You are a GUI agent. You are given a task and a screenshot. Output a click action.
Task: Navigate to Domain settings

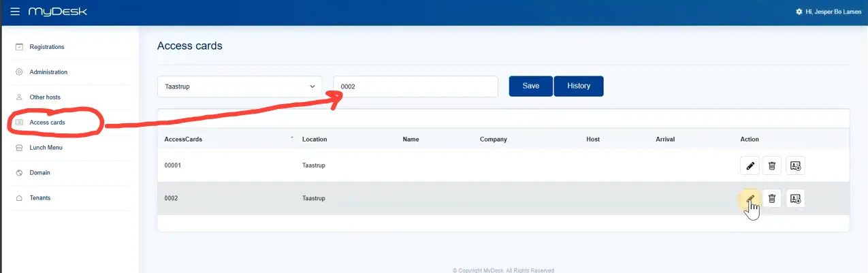[40, 173]
